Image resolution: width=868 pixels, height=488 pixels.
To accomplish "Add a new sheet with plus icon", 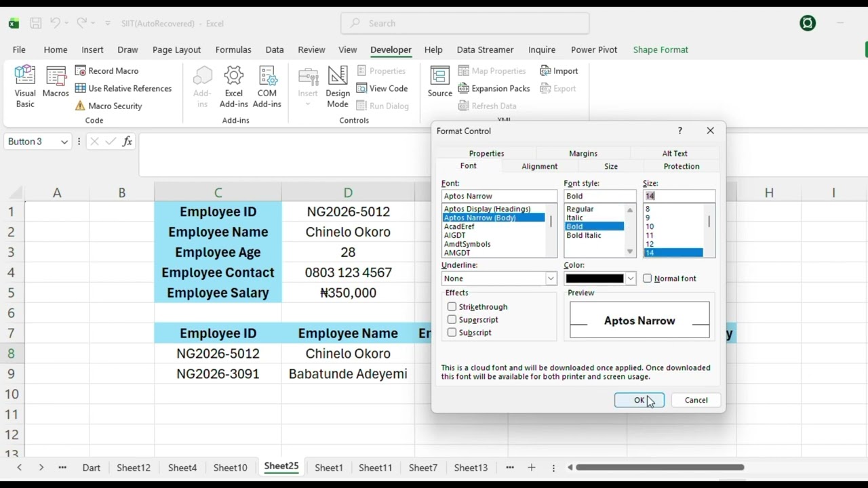I will (532, 468).
